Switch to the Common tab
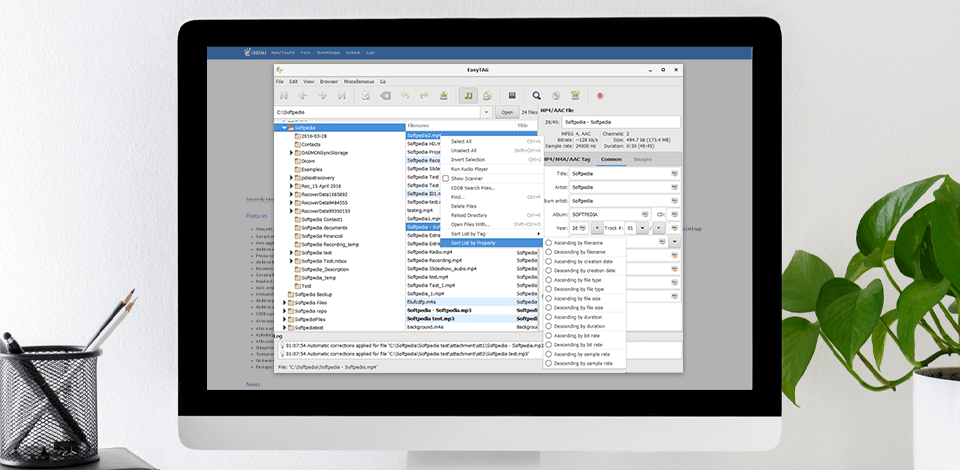The width and height of the screenshot is (960, 470). 611,159
